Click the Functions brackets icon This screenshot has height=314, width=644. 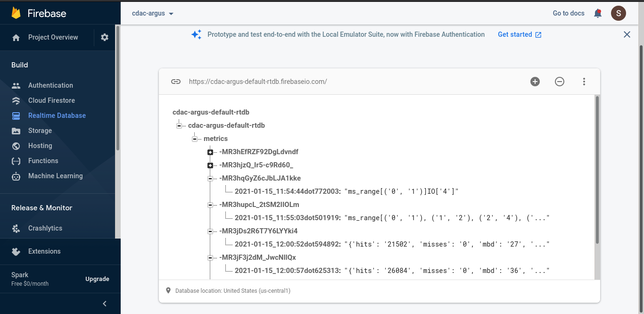(16, 161)
